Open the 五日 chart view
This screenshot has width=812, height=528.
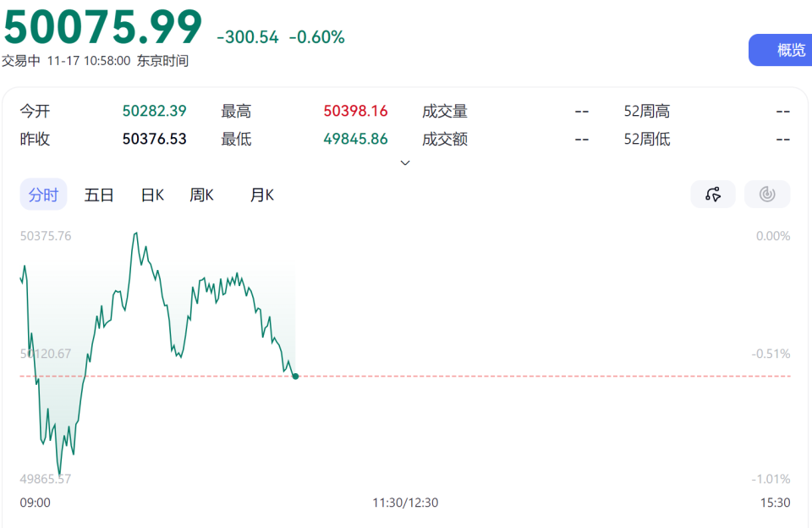(x=99, y=194)
